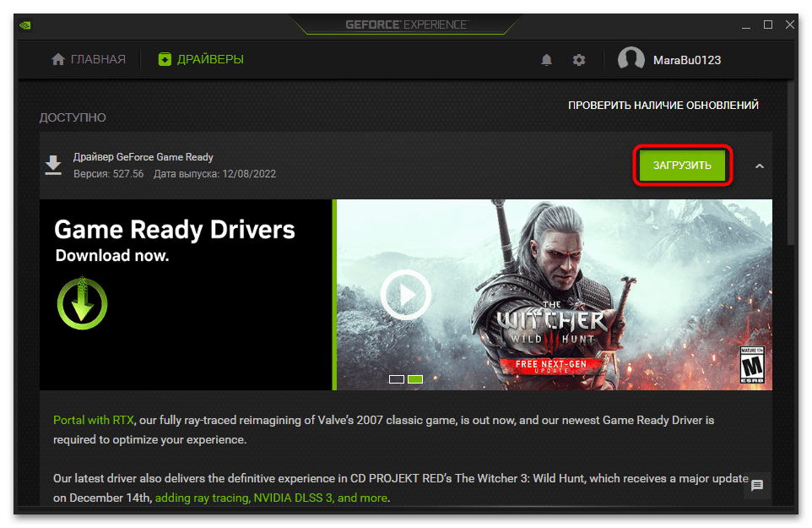The width and height of the screenshot is (812, 528).
Task: Open the feedback chat icon
Action: [x=757, y=486]
